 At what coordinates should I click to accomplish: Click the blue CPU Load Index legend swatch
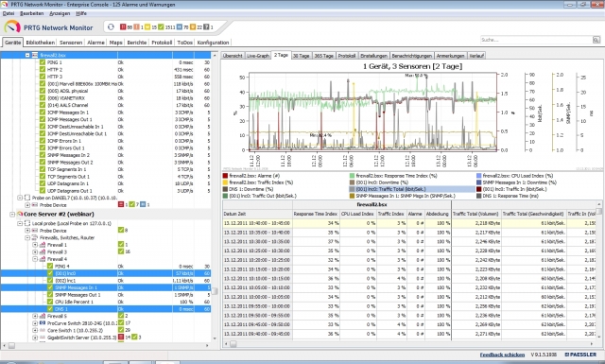tap(479, 176)
